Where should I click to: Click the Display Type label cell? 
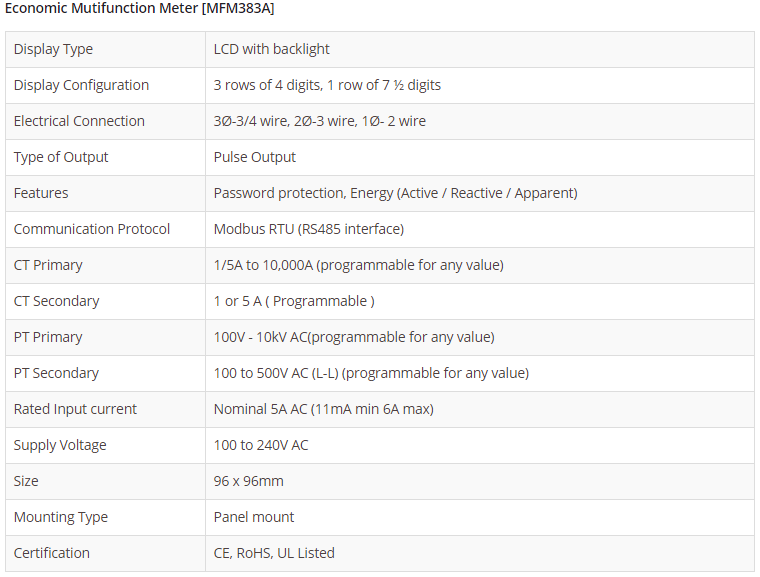click(53, 49)
